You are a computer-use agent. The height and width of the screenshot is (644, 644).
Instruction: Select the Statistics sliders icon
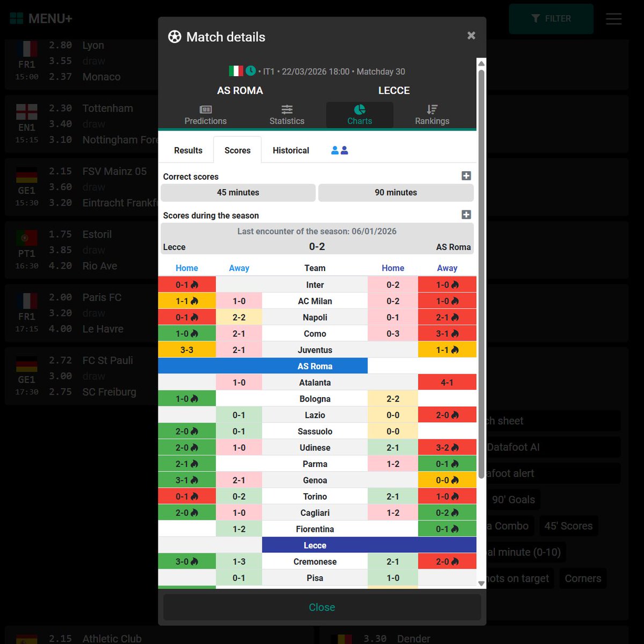(x=287, y=109)
